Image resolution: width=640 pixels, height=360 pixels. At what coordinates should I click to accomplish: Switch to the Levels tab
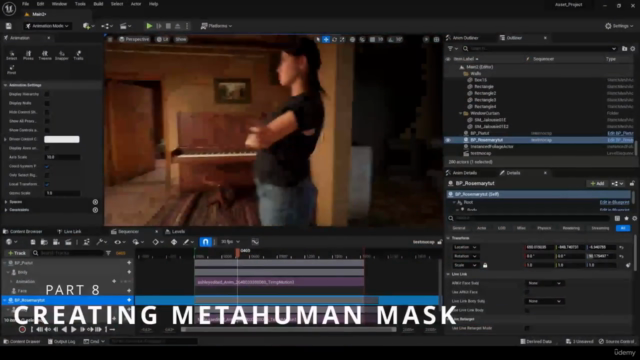[176, 231]
